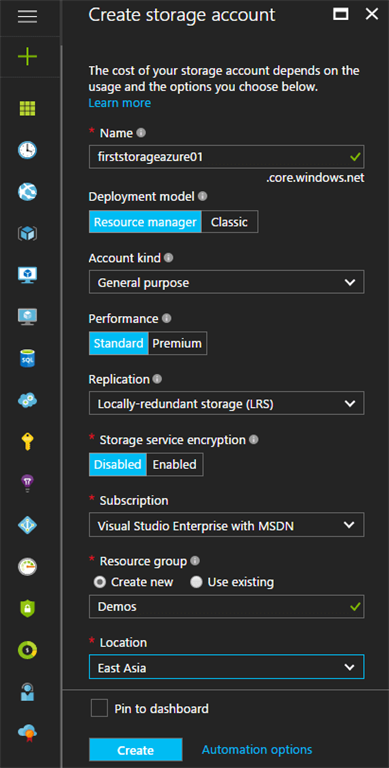Click the Resource group field Demos
Image resolution: width=389 pixels, height=768 pixels.
(x=226, y=607)
